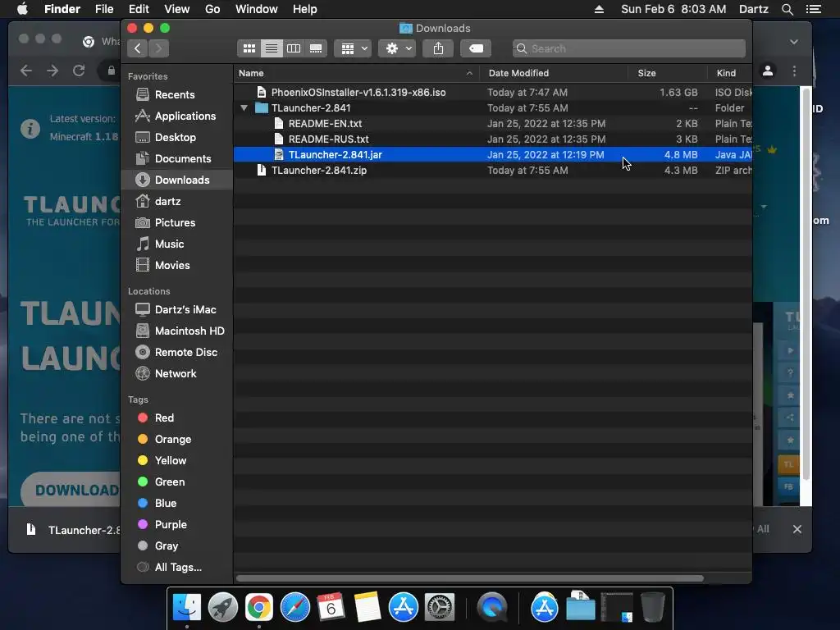Viewport: 840px width, 630px height.
Task: Open Music in sidebar
Action: (x=177, y=244)
